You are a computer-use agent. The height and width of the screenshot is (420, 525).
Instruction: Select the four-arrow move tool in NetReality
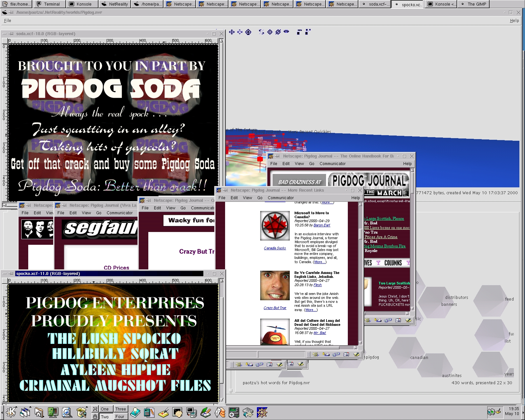pos(232,32)
